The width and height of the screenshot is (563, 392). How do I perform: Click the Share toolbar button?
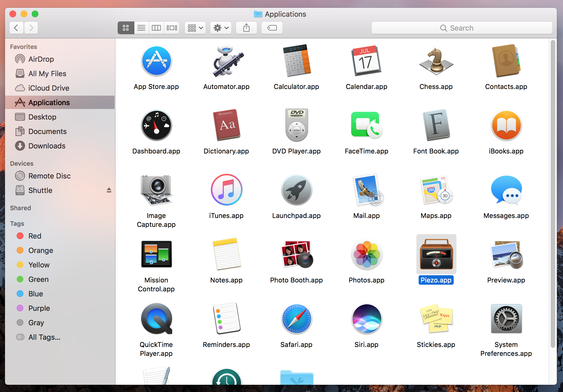(246, 28)
